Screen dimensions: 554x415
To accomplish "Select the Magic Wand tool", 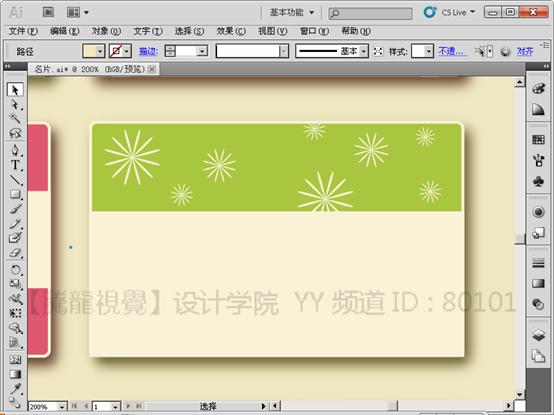I will point(15,118).
